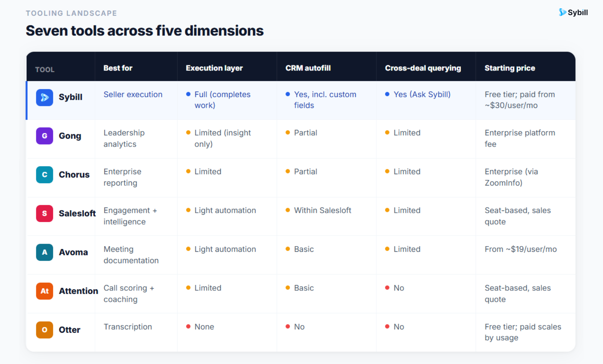The height and width of the screenshot is (364, 603).
Task: Click 'Basic' in the Attention row
Action: [x=304, y=288]
